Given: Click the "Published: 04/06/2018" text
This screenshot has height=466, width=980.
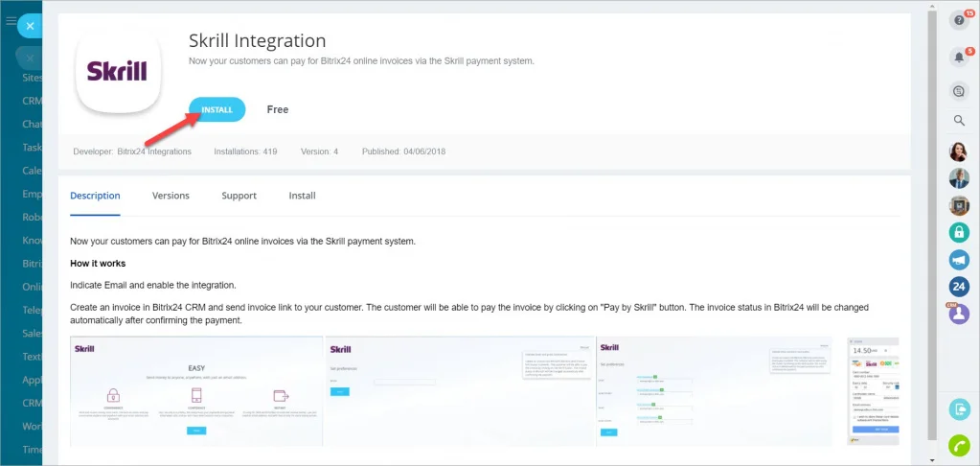Looking at the screenshot, I should 403,151.
